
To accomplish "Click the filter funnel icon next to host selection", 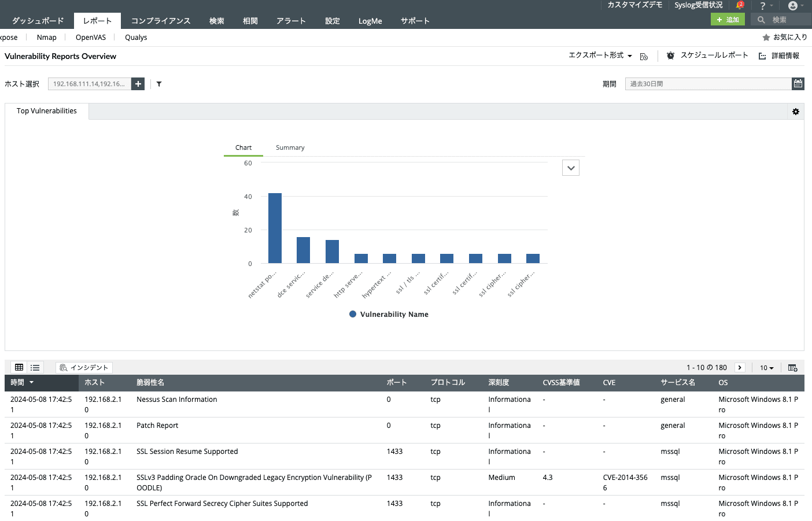I will click(x=159, y=83).
